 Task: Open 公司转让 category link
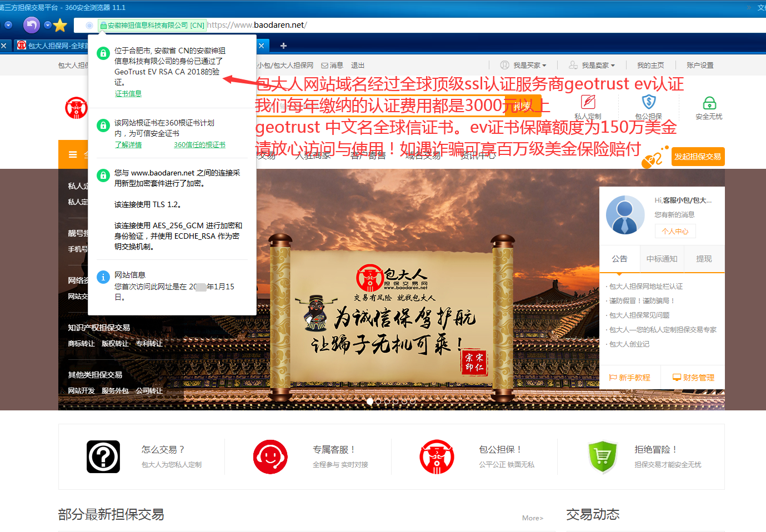[149, 391]
